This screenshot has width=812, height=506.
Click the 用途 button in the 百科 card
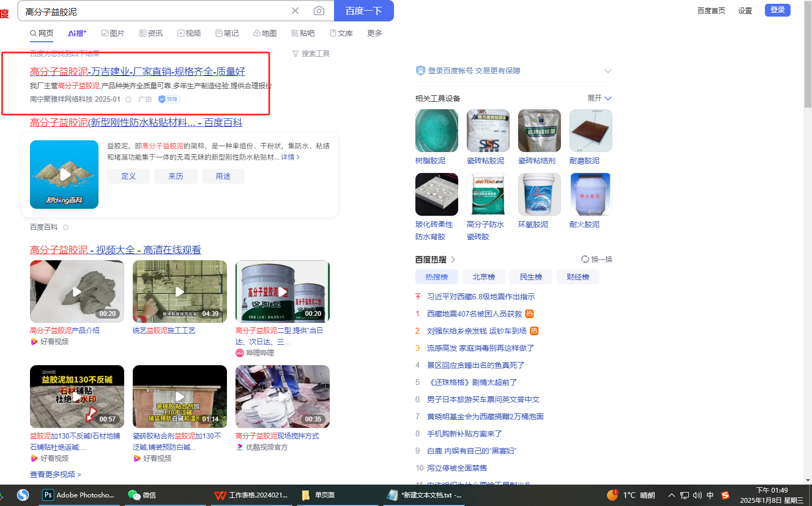coord(223,176)
